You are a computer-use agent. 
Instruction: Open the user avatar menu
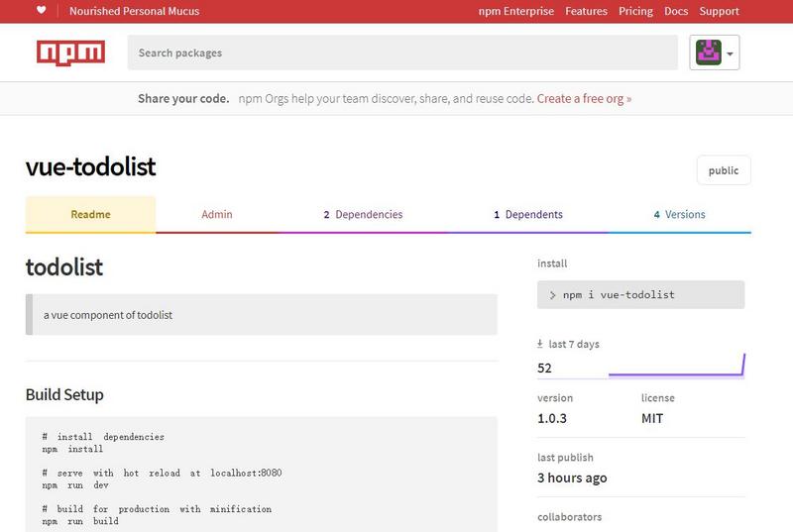coord(714,53)
